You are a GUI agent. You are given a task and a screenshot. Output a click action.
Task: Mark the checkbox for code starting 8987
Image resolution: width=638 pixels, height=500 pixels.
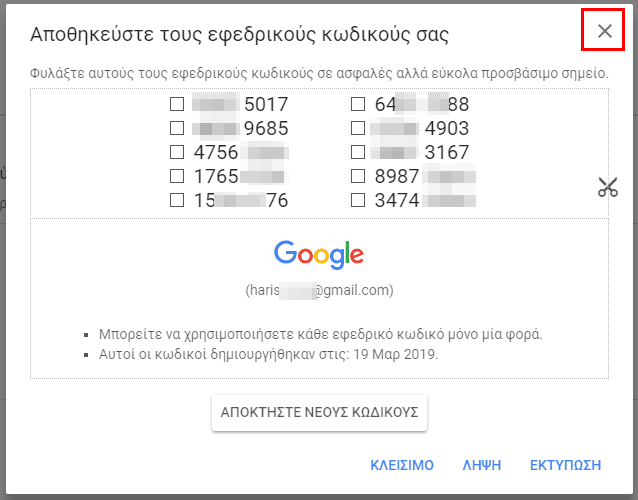coord(358,176)
